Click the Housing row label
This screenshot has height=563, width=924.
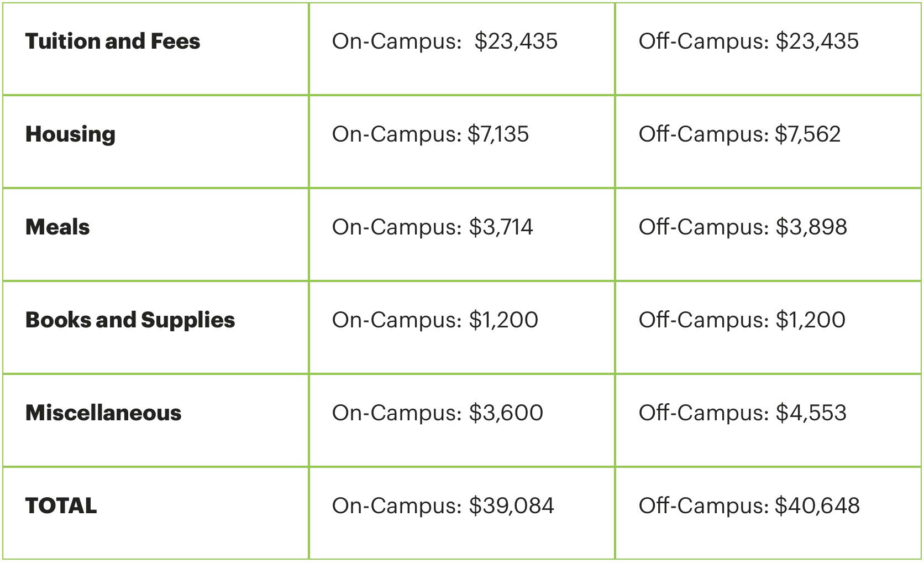coord(71,134)
